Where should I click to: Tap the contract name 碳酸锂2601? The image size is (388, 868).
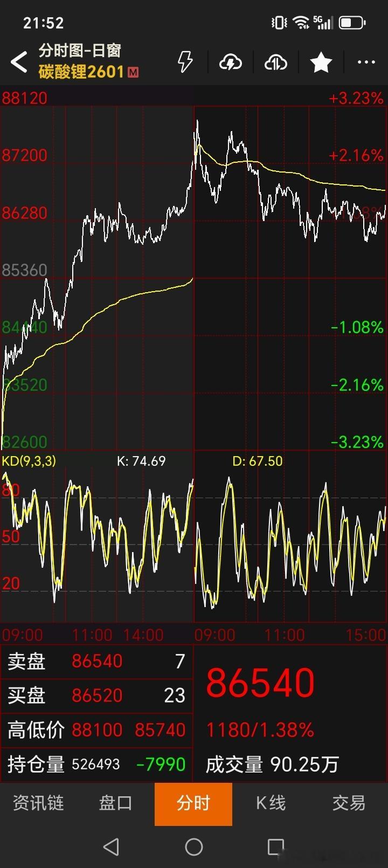tap(81, 72)
